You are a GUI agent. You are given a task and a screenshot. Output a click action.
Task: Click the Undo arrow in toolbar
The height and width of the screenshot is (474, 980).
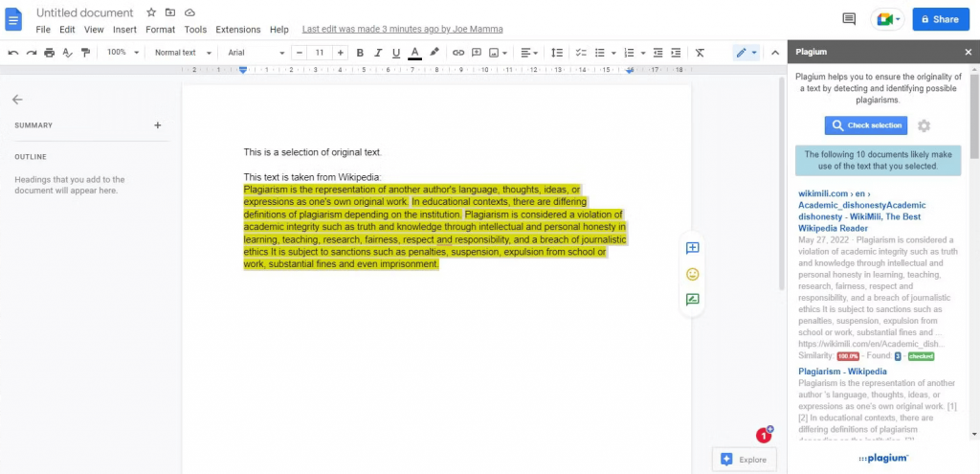13,53
